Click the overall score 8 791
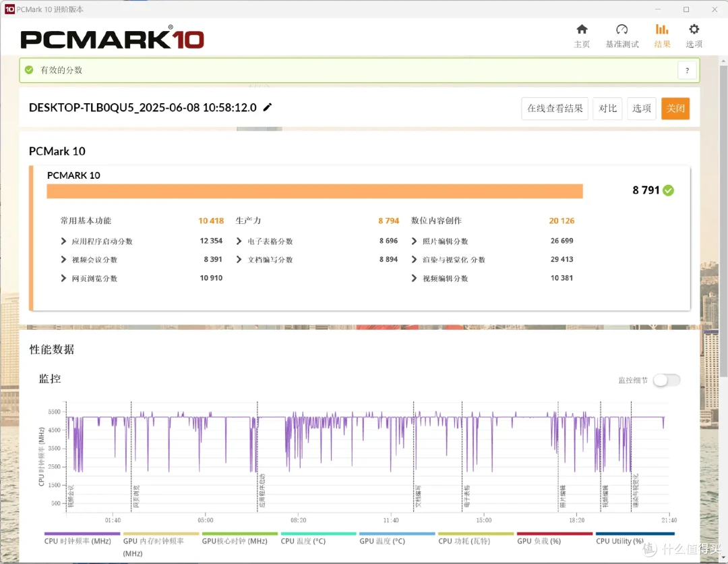Viewport: 728px width, 564px height. click(646, 190)
